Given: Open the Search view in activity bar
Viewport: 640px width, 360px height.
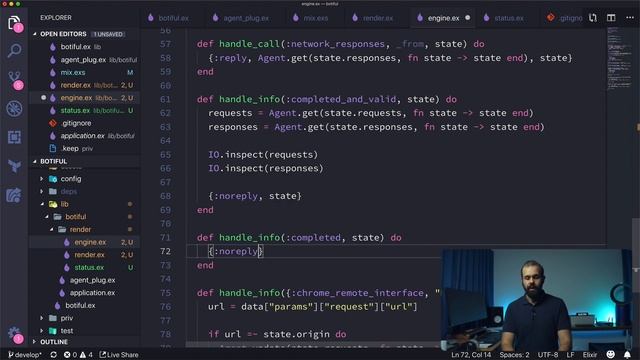Looking at the screenshot, I should pyautogui.click(x=14, y=51).
